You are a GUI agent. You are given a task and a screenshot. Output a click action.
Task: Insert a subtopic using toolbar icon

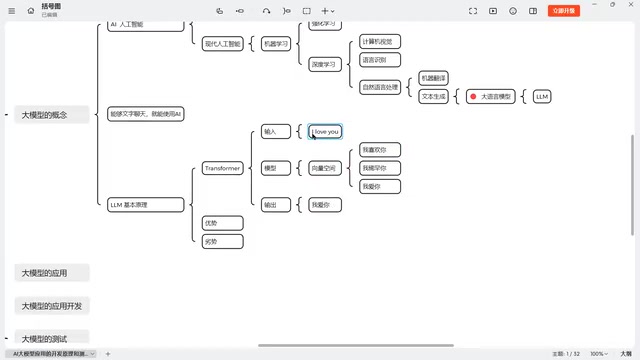(x=240, y=11)
